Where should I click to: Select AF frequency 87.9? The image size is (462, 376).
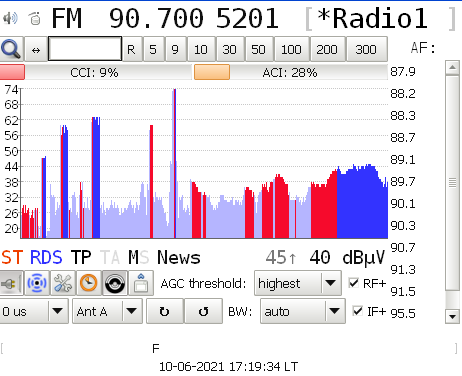[x=403, y=72]
